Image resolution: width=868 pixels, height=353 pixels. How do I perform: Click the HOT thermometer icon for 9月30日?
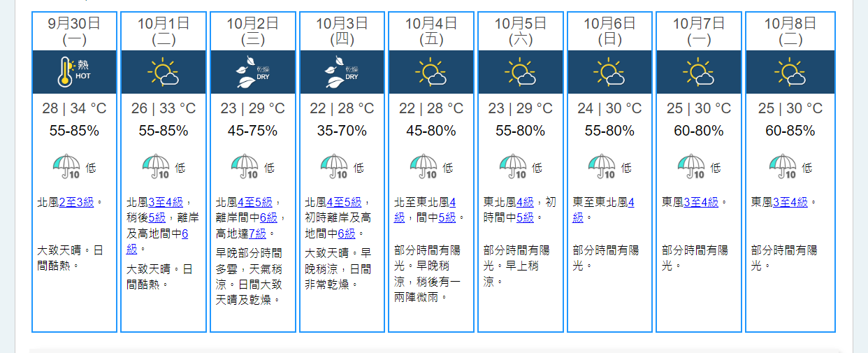74,71
